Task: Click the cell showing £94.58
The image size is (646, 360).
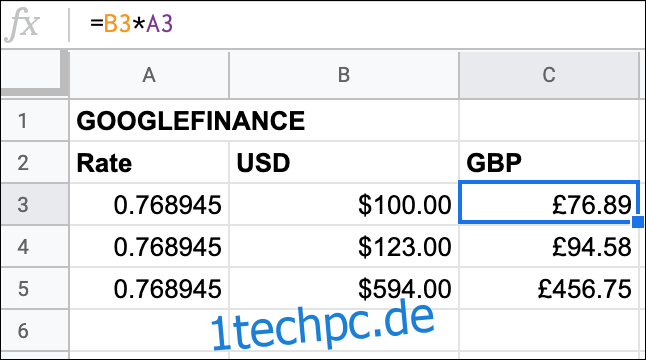Action: 549,247
